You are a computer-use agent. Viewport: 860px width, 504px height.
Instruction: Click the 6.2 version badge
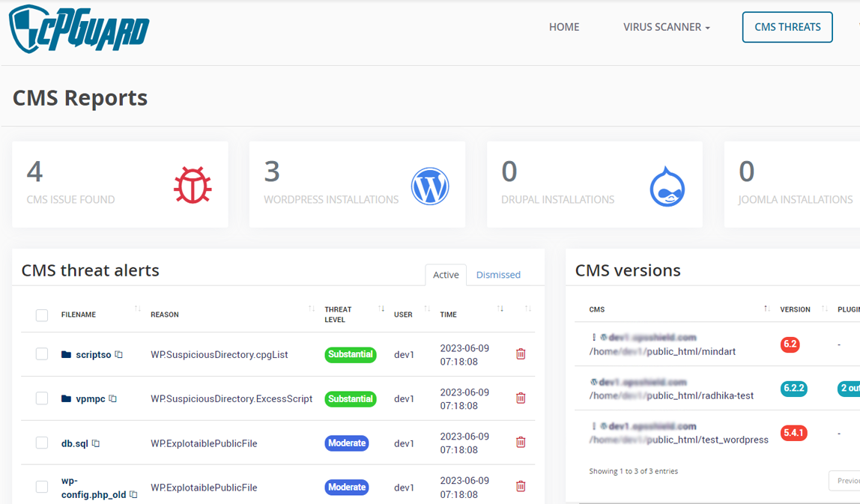pyautogui.click(x=790, y=344)
